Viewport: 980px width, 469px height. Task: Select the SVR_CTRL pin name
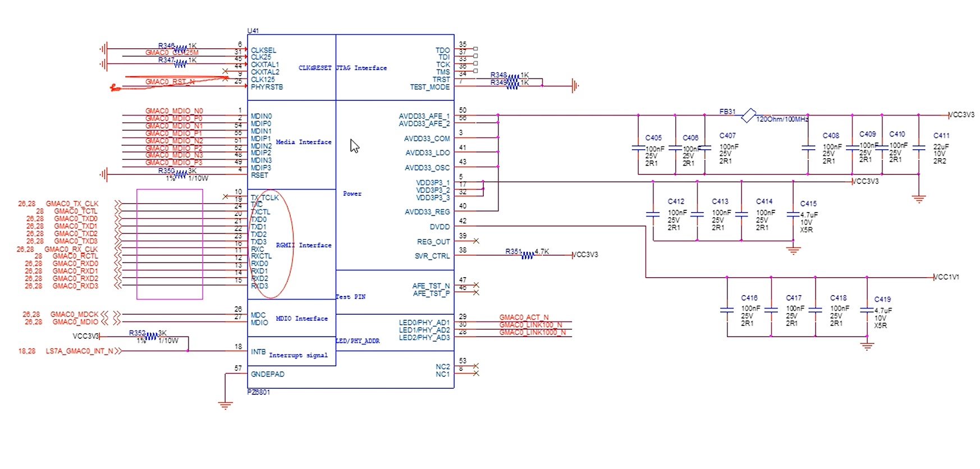432,256
